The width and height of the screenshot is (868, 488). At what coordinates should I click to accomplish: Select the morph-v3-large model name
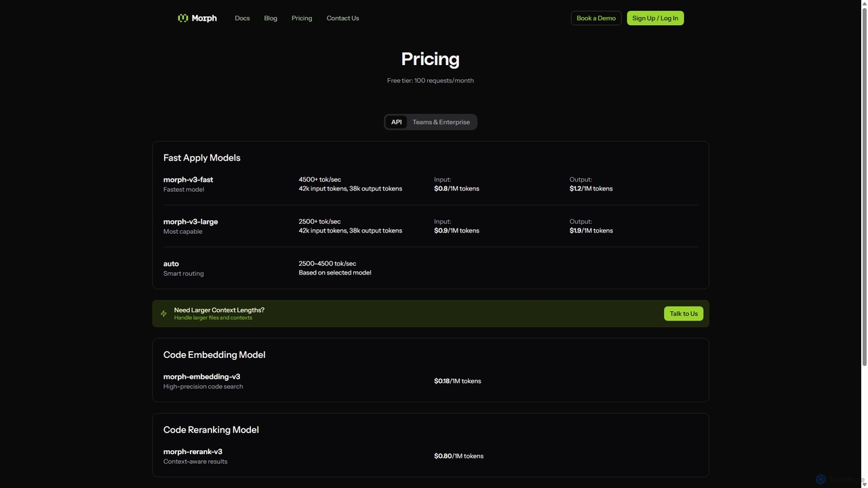click(191, 222)
